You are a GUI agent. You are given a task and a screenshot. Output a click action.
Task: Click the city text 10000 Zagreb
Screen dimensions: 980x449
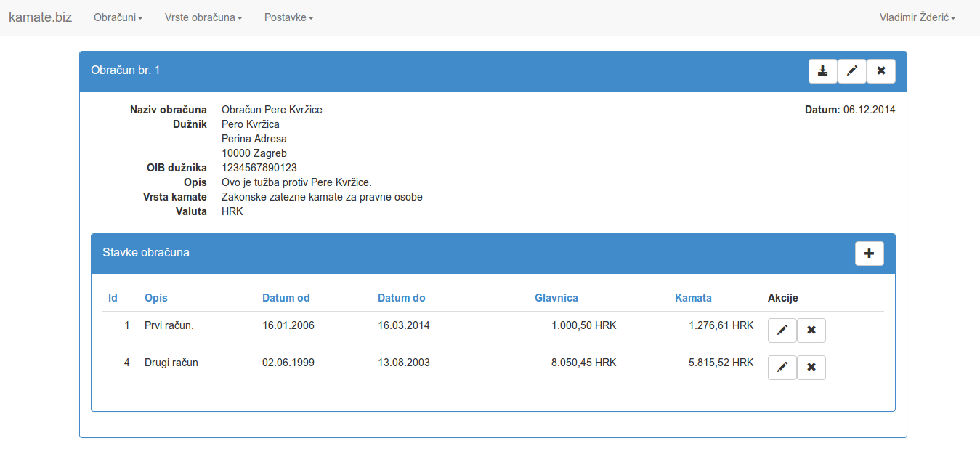click(x=254, y=153)
